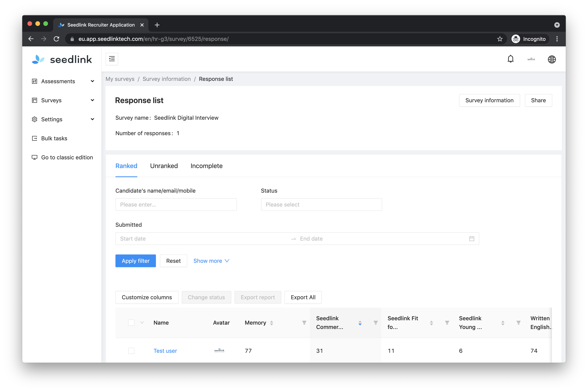Click Customize columns

pos(147,297)
